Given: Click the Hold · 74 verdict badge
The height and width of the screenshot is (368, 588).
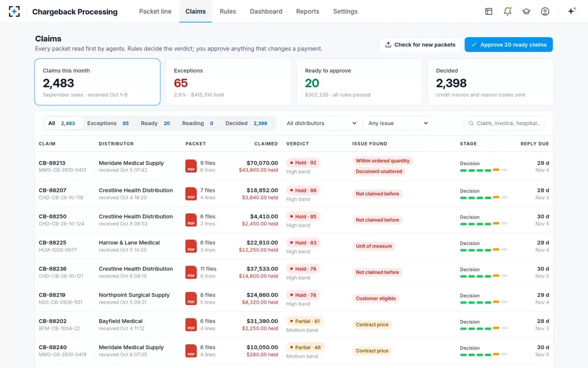Looking at the screenshot, I should tap(303, 295).
